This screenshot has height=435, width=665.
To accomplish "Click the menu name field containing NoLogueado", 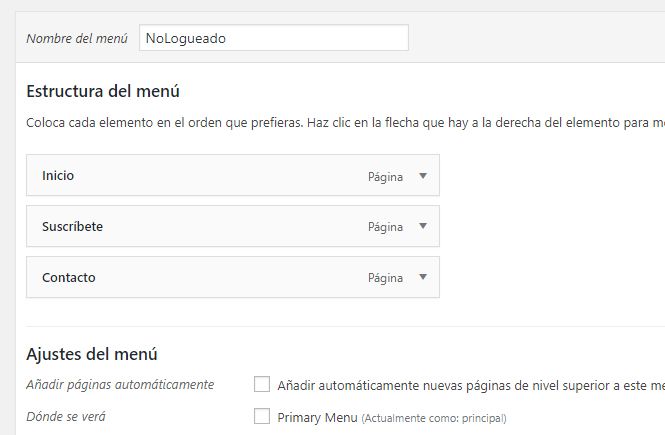I will (274, 38).
